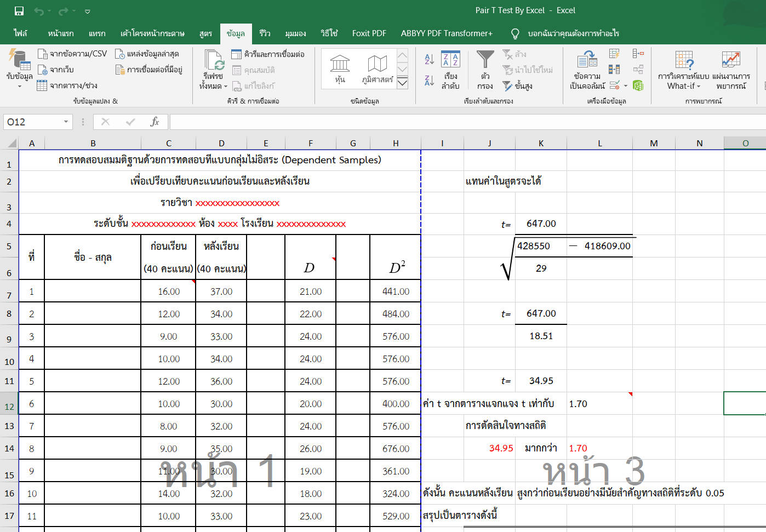Expand Get Data (รับข้อมูล) dropdown arrow
The height and width of the screenshot is (532, 766).
(x=19, y=87)
